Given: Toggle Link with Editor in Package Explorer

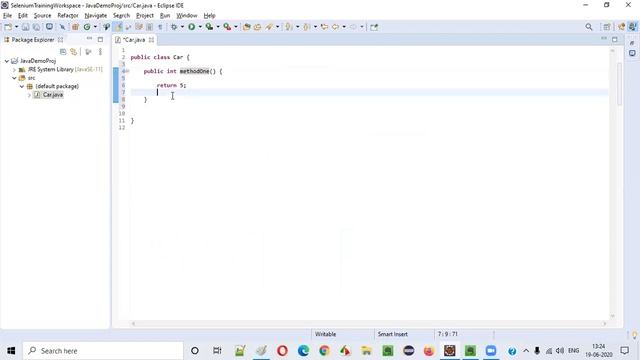Looking at the screenshot, I should point(73,52).
